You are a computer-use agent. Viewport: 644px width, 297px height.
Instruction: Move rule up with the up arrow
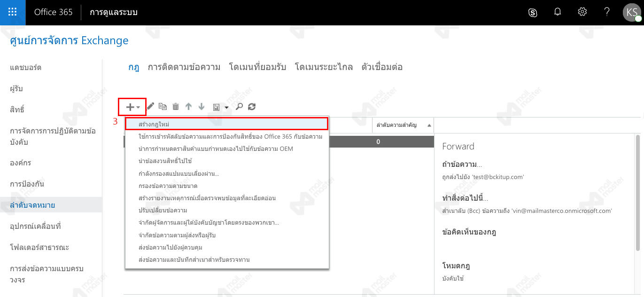[x=188, y=107]
